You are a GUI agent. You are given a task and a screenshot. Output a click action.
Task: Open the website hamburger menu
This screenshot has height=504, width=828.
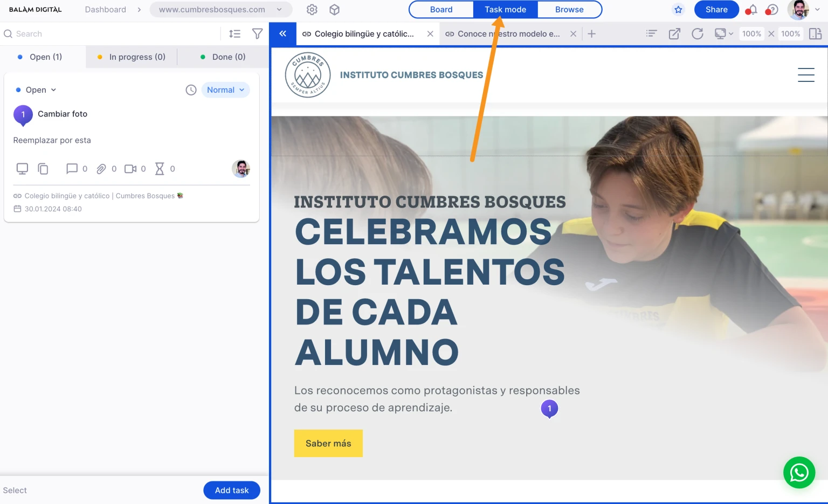[x=806, y=75]
